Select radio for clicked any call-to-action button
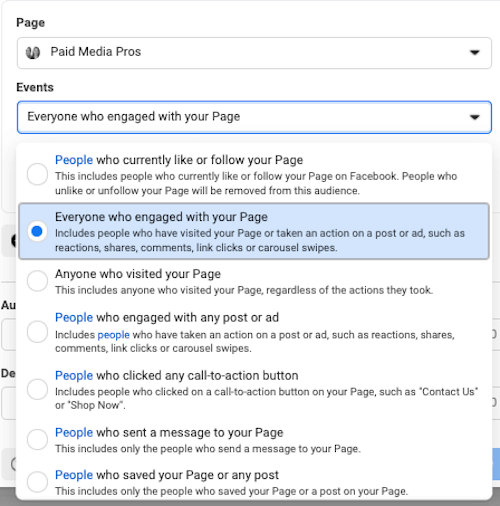 coord(37,389)
